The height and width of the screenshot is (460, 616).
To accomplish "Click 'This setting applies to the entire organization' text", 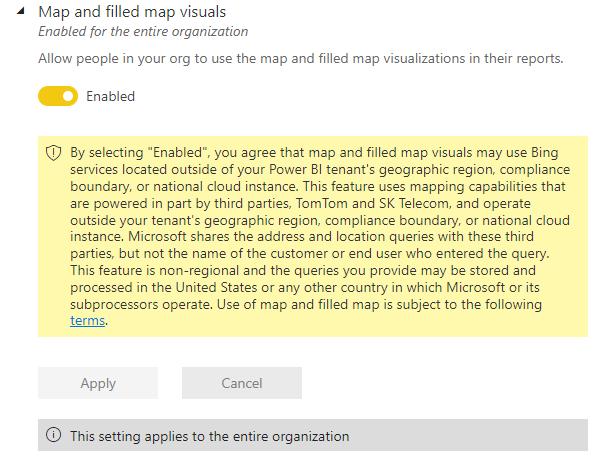I will [x=209, y=436].
